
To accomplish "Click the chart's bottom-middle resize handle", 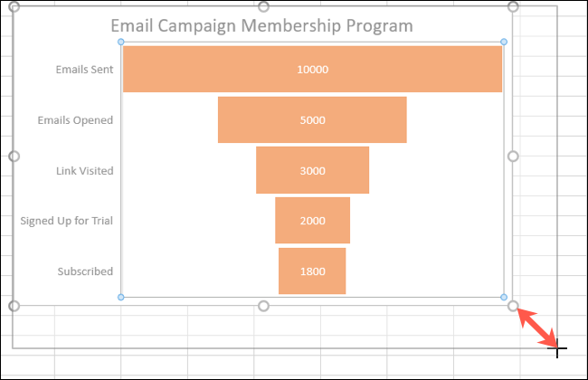I will (x=263, y=306).
